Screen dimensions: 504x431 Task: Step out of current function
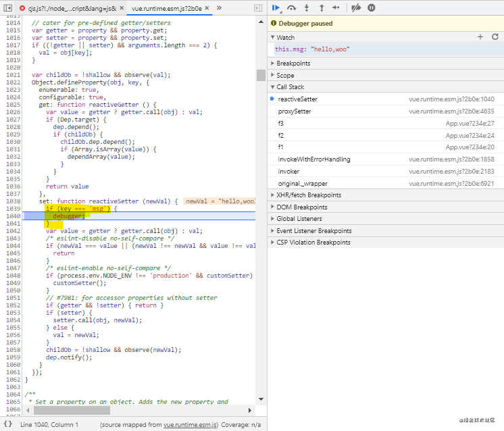[322, 7]
